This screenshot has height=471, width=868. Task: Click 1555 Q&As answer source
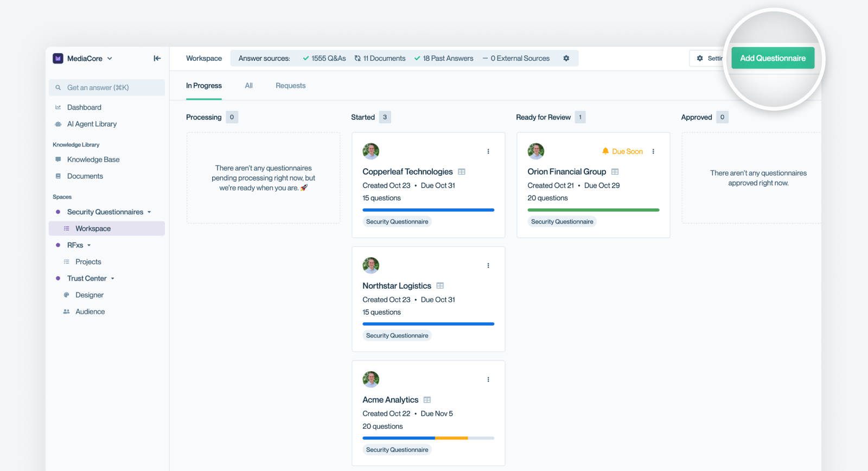(324, 59)
